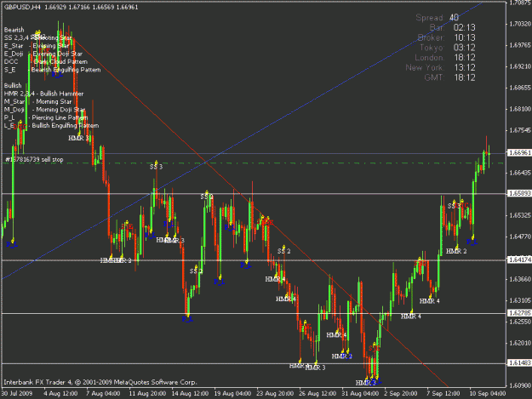
Task: Click the 1.69210 price axis label
Action: pos(520,66)
